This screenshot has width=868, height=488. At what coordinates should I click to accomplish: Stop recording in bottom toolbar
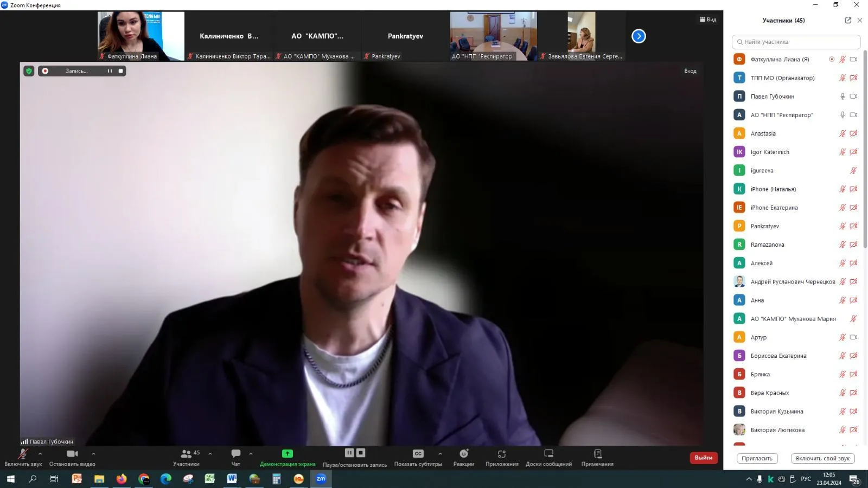click(361, 453)
